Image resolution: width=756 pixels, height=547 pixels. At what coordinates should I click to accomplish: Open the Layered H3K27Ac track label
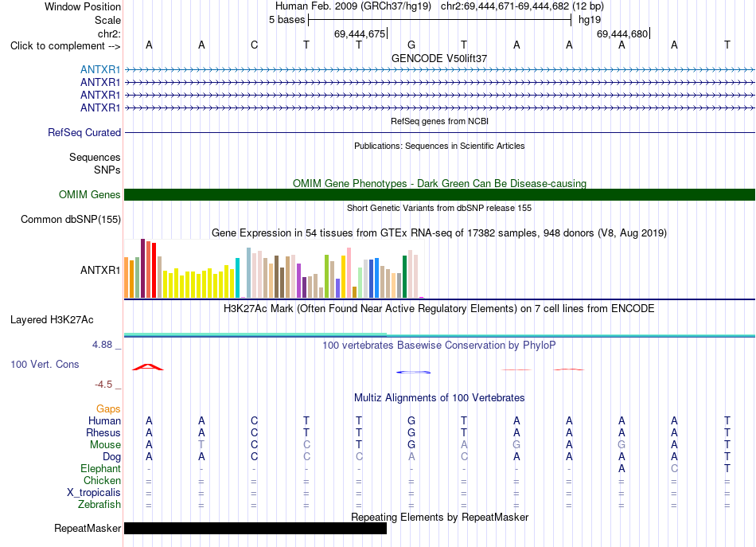(x=52, y=319)
